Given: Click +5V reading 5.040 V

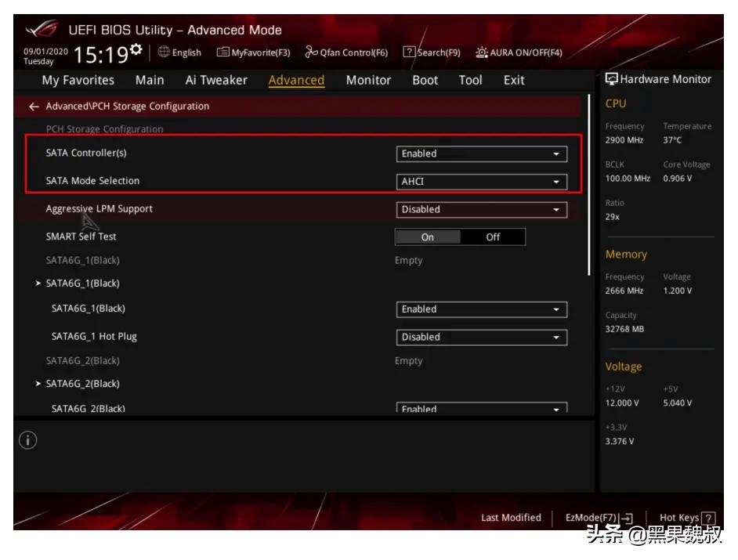Looking at the screenshot, I should coord(678,403).
